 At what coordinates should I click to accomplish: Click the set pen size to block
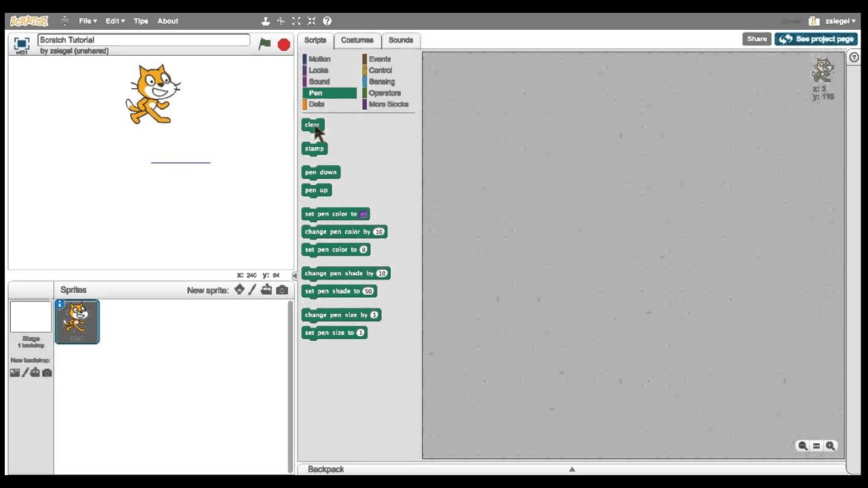pyautogui.click(x=334, y=333)
